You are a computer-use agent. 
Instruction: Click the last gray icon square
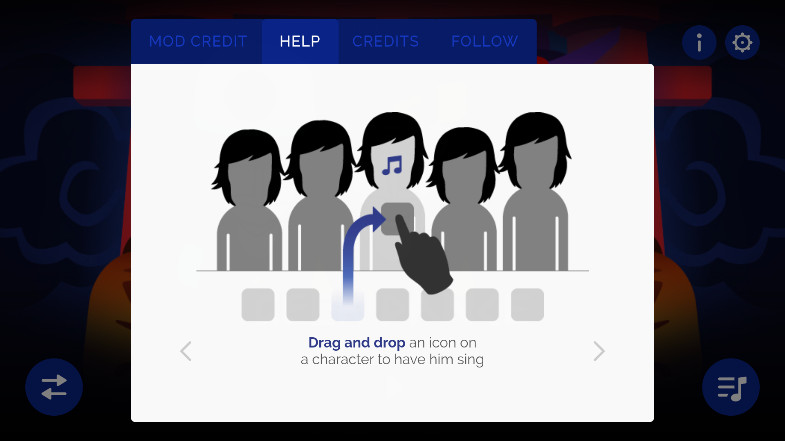click(527, 304)
